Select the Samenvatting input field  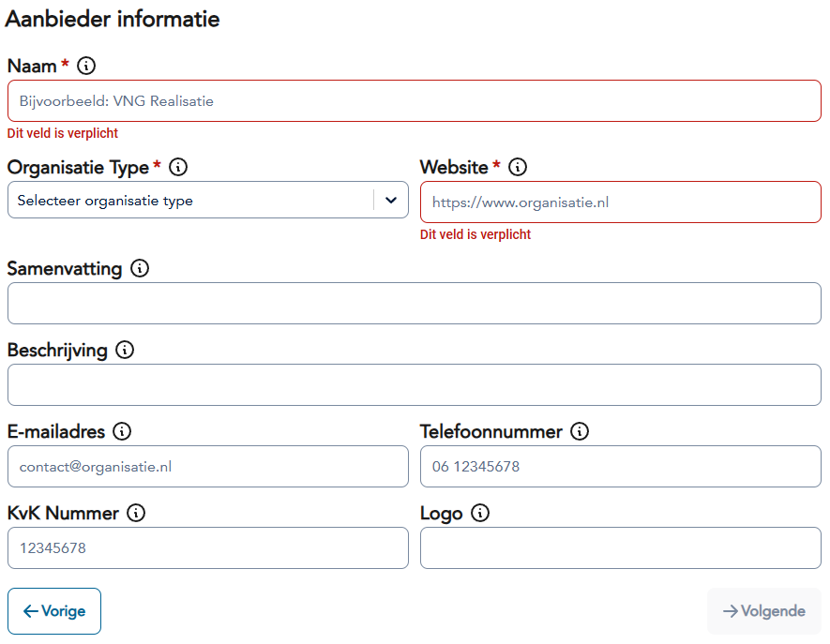click(x=414, y=304)
